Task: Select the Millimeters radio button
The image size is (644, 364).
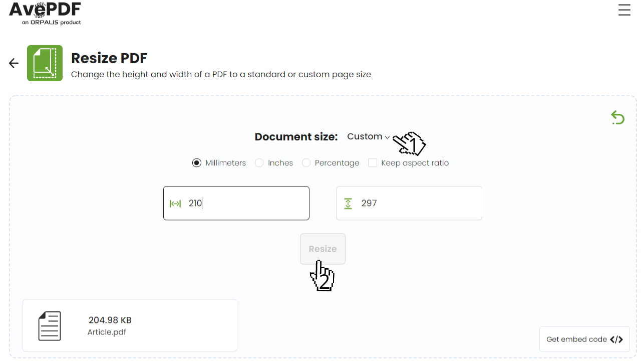Action: pyautogui.click(x=196, y=162)
